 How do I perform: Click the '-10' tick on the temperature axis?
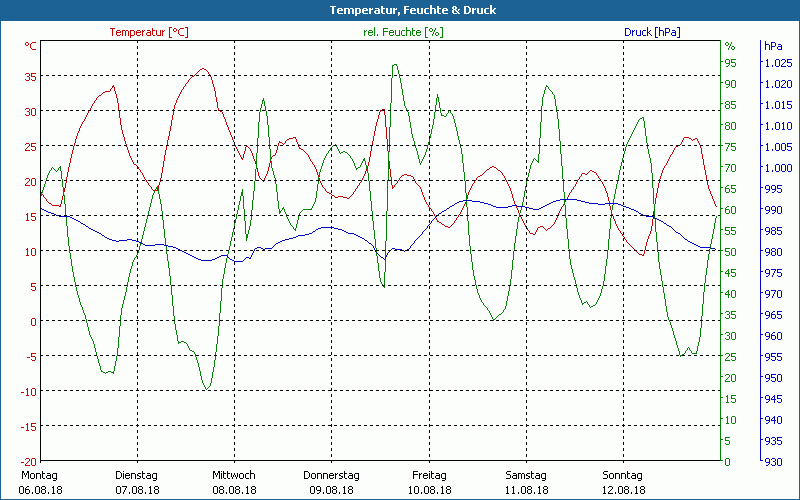29,392
